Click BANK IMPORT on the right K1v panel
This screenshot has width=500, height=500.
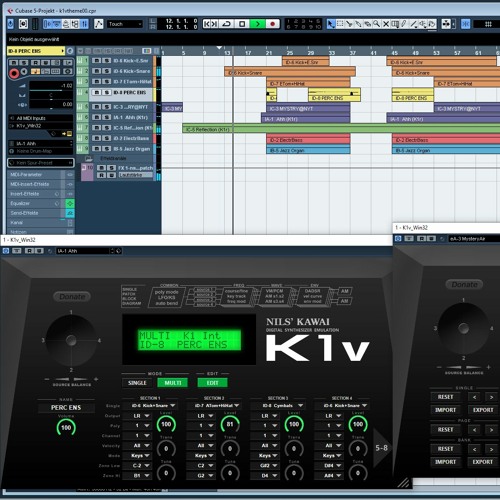445,462
